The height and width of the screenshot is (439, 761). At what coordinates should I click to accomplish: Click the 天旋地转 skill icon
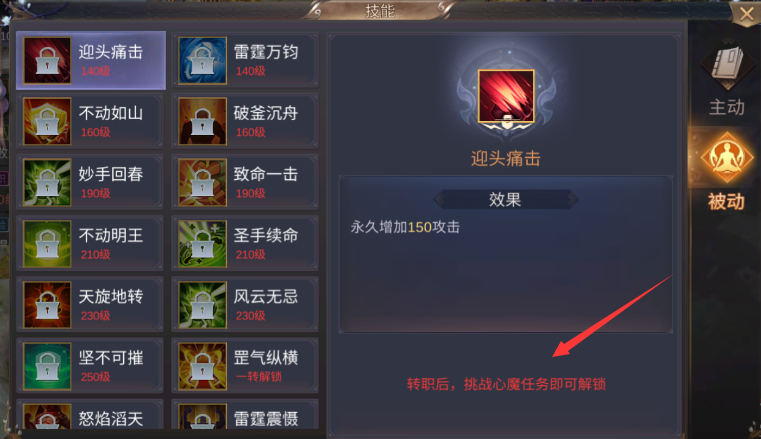(47, 305)
